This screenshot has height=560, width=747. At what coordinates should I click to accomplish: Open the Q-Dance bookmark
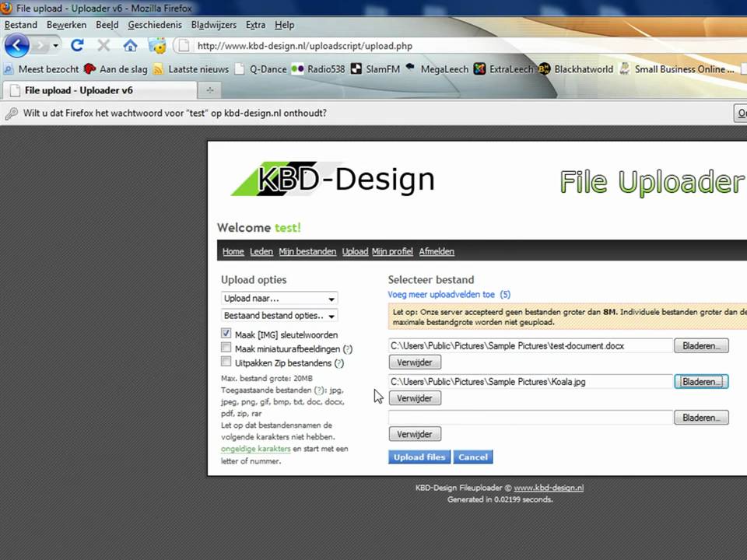(261, 69)
